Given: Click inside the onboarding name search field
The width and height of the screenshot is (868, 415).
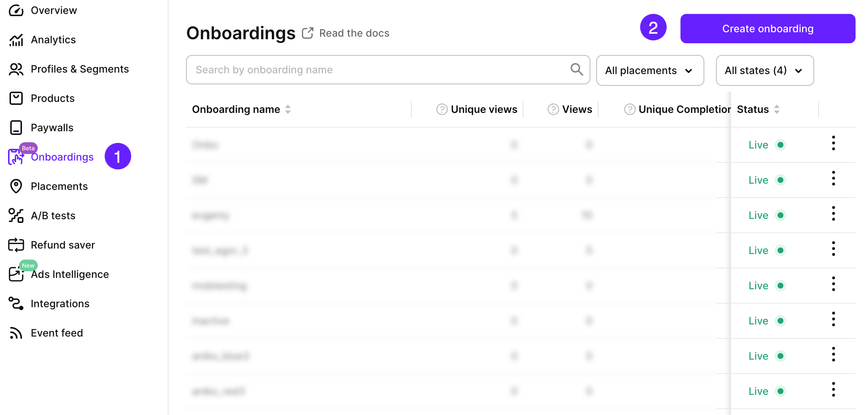Looking at the screenshot, I should (x=366, y=69).
